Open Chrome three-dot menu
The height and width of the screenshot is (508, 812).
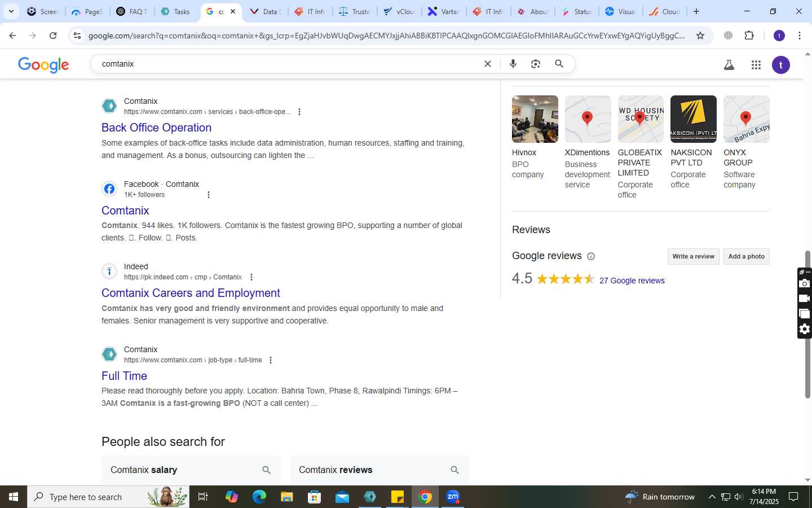pos(800,36)
